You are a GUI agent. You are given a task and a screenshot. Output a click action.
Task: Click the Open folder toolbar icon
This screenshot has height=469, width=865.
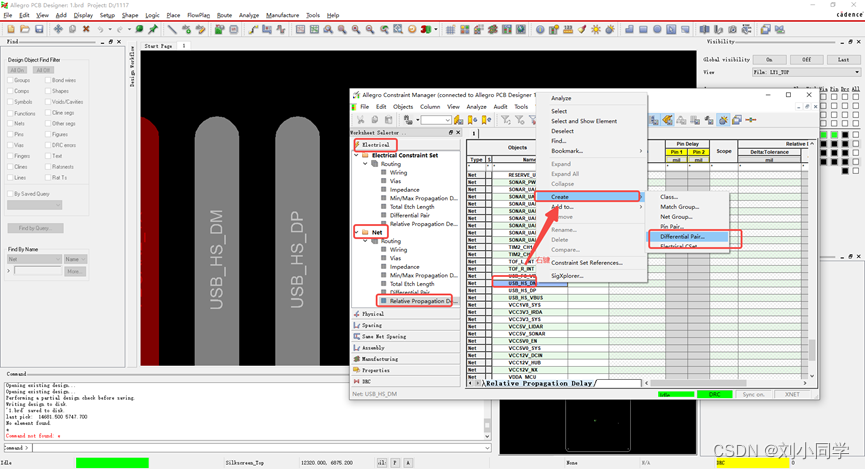[25, 29]
